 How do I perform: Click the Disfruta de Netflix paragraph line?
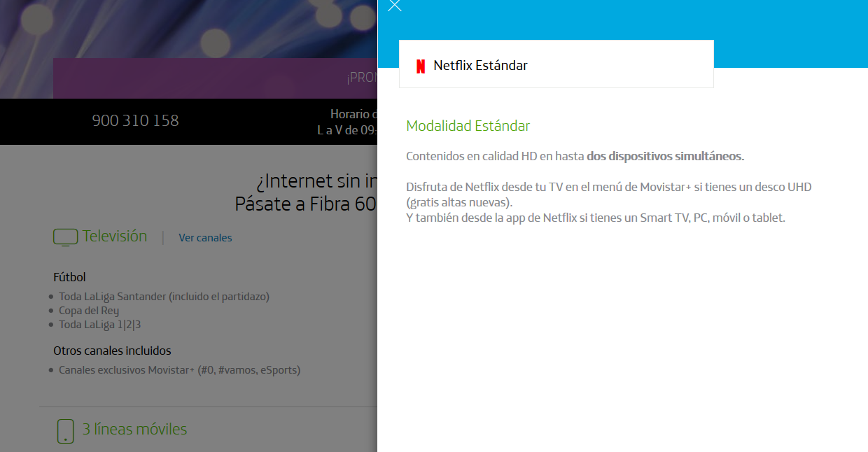(x=609, y=188)
